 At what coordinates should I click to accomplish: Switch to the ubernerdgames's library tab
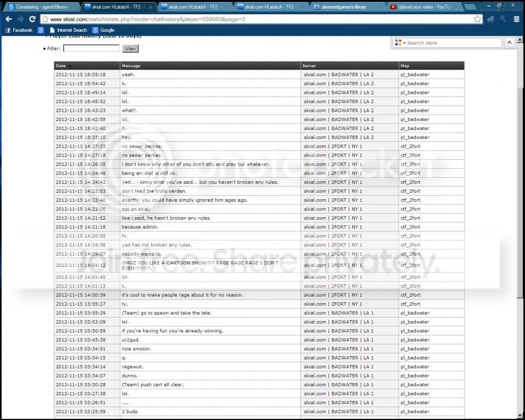click(343, 7)
